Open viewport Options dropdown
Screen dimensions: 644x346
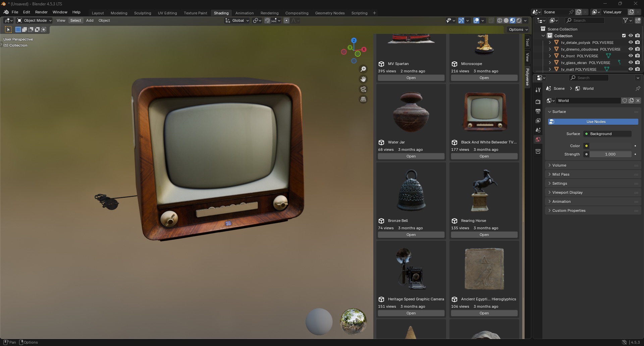pos(518,30)
